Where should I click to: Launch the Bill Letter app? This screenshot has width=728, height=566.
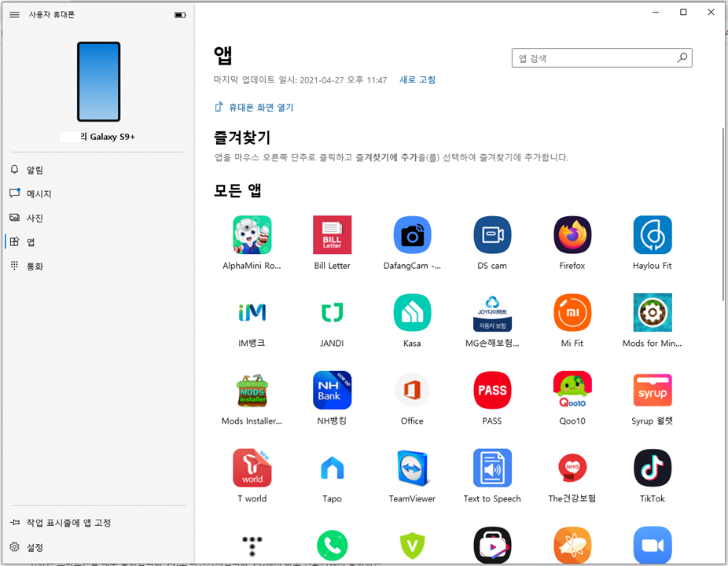332,235
